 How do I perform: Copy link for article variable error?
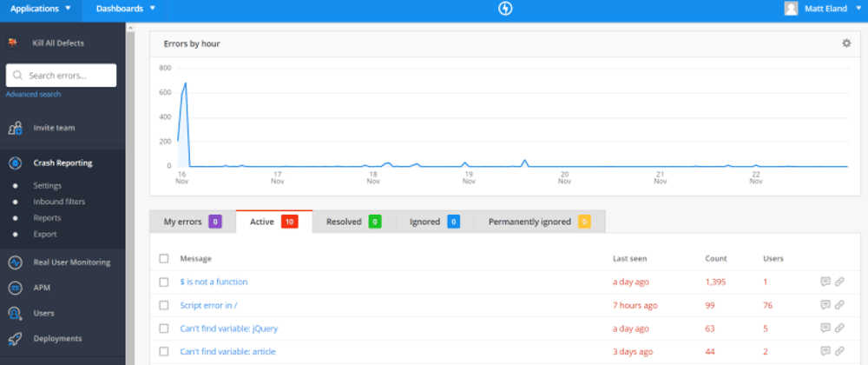(839, 351)
